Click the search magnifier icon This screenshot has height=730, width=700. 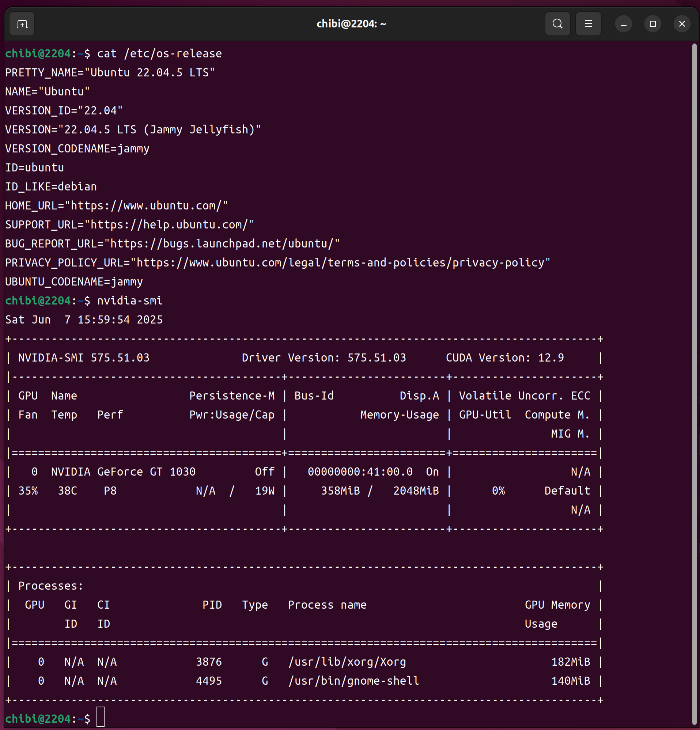click(557, 24)
